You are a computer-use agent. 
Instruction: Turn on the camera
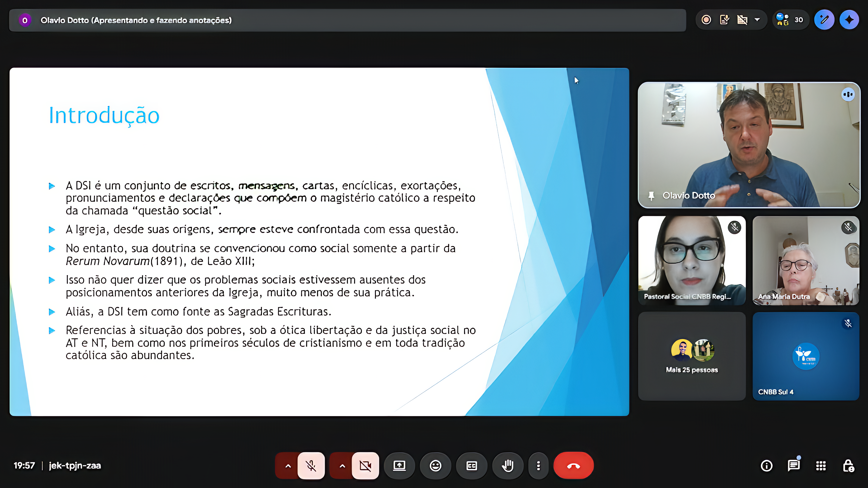click(365, 466)
